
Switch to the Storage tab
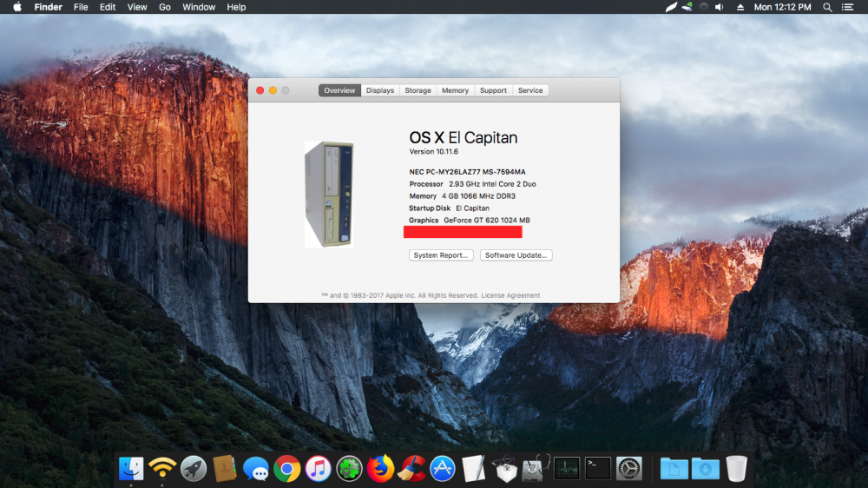click(418, 90)
